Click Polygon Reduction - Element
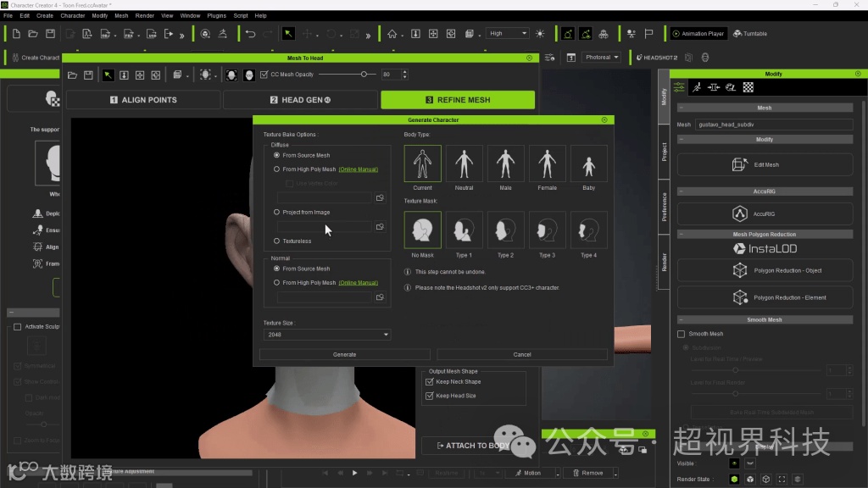This screenshot has height=488, width=868. (765, 297)
